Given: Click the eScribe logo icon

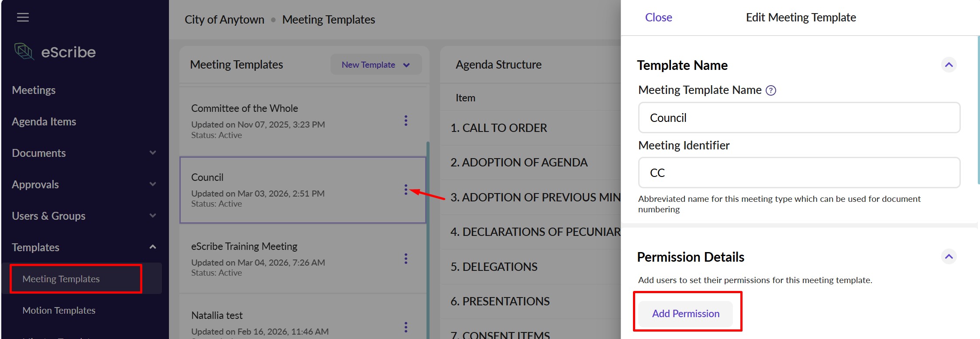Looking at the screenshot, I should 24,52.
